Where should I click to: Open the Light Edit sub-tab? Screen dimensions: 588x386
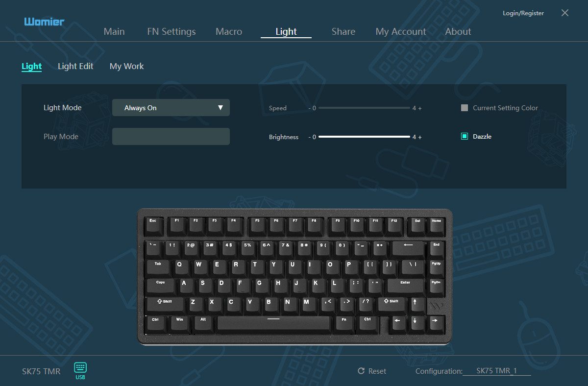click(x=75, y=66)
